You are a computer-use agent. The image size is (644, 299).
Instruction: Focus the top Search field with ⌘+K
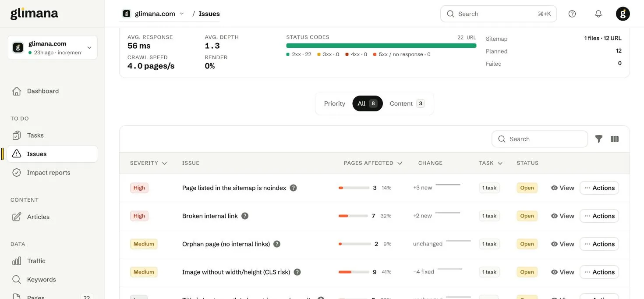point(499,14)
